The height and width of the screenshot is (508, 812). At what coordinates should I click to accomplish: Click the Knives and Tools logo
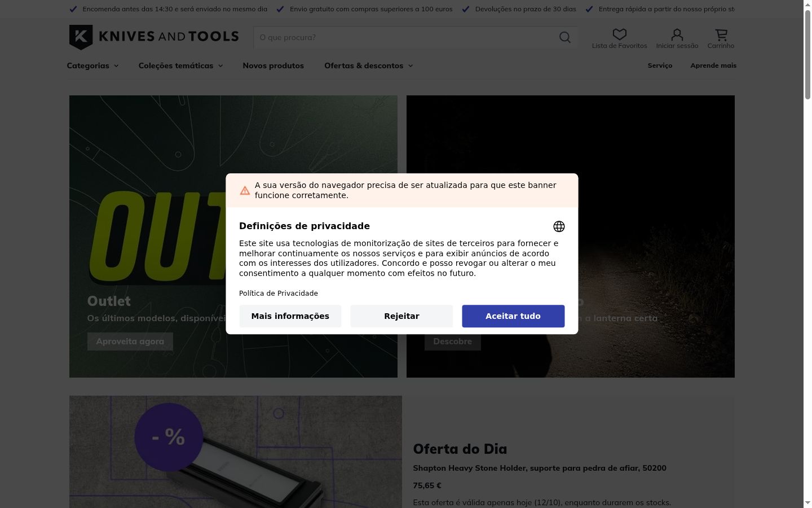click(x=154, y=37)
